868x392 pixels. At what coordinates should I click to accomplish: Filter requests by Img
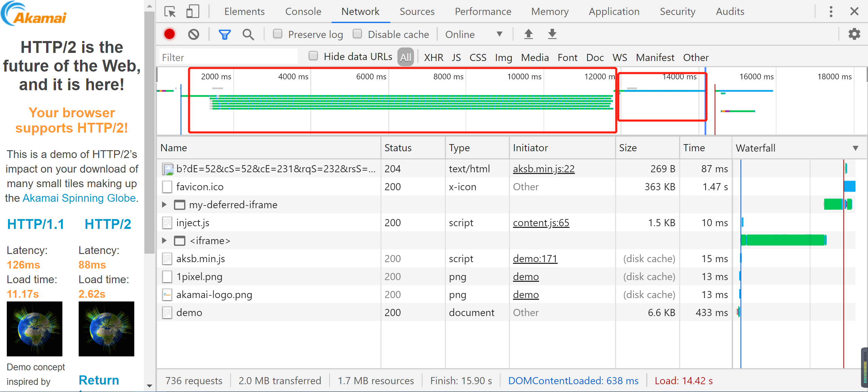[x=504, y=57]
